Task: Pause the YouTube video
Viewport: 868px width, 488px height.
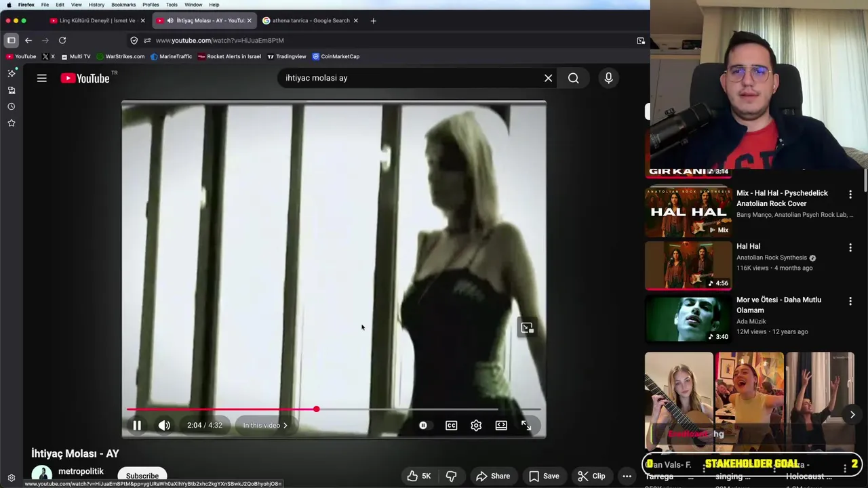Action: coord(137,426)
